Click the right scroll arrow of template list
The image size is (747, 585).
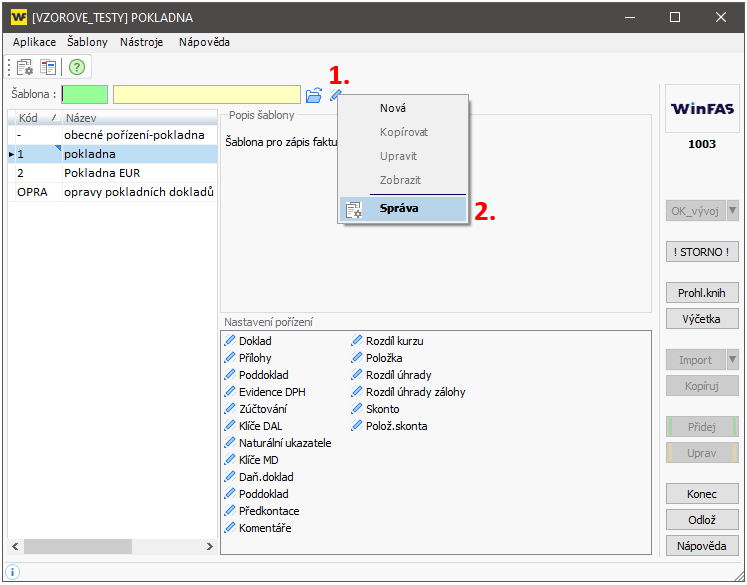tap(210, 546)
